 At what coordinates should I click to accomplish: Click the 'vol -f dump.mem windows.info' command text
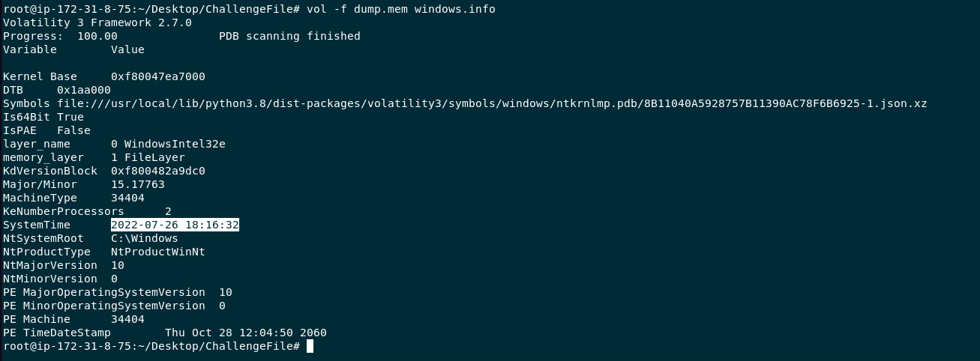coord(401,9)
